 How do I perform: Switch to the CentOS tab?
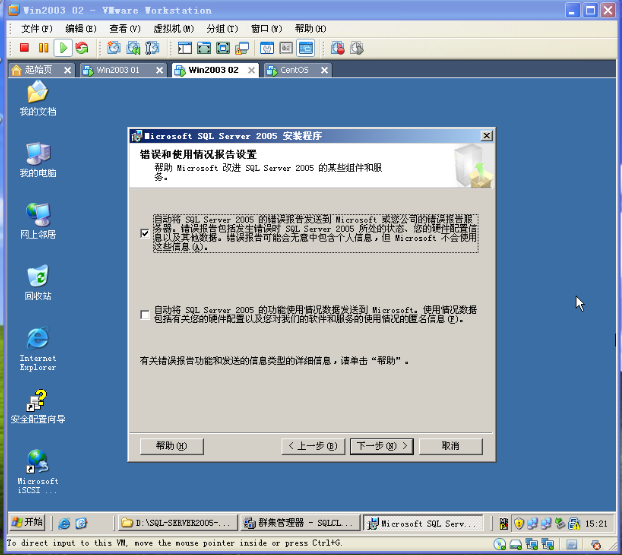pyautogui.click(x=294, y=70)
